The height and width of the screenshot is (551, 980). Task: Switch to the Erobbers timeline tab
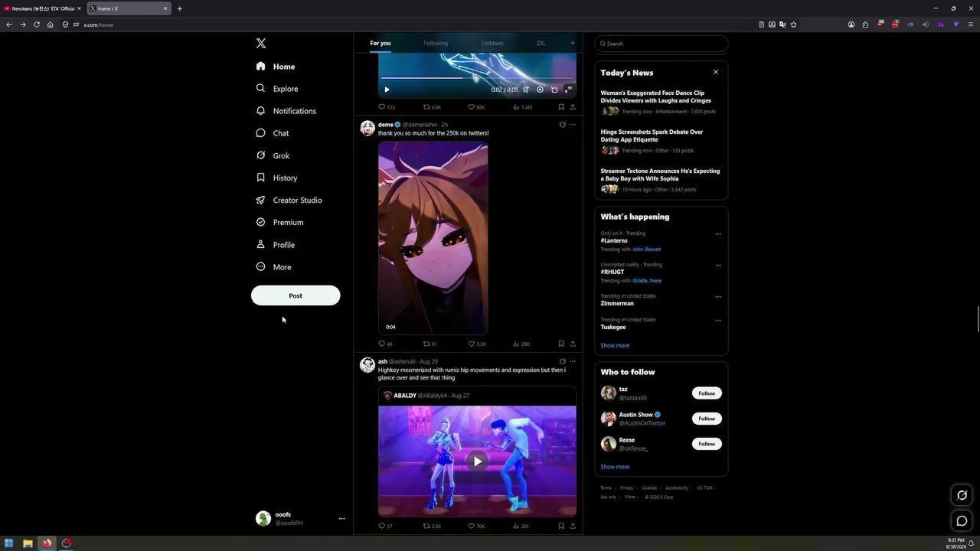click(x=492, y=43)
